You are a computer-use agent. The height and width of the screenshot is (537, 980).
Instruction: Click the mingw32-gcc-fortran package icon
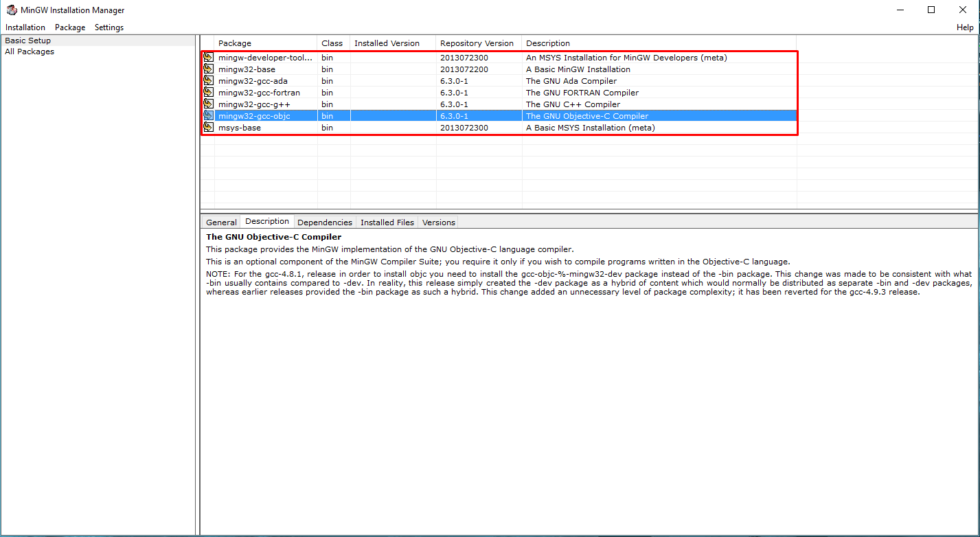click(208, 93)
